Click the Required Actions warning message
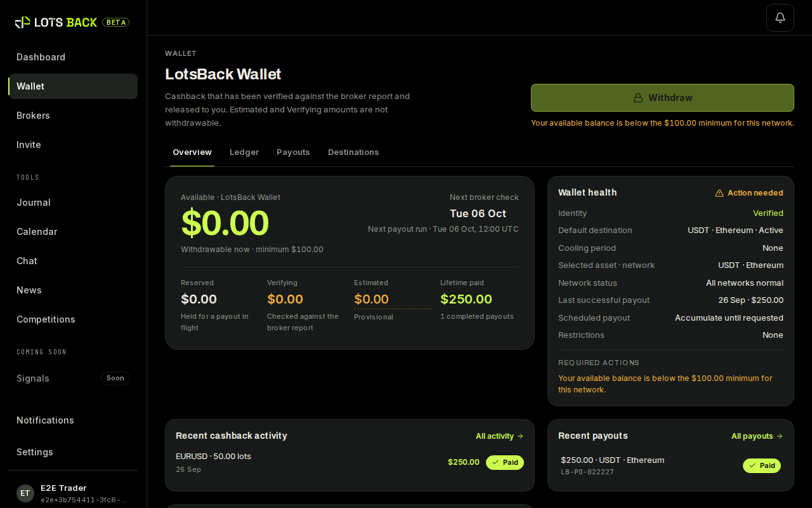Image resolution: width=812 pixels, height=508 pixels. click(x=665, y=384)
